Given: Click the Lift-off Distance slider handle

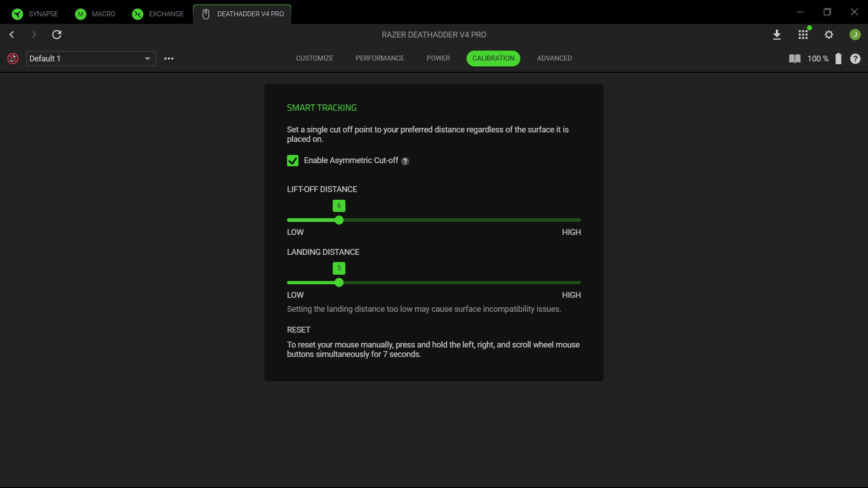Looking at the screenshot, I should click(339, 220).
